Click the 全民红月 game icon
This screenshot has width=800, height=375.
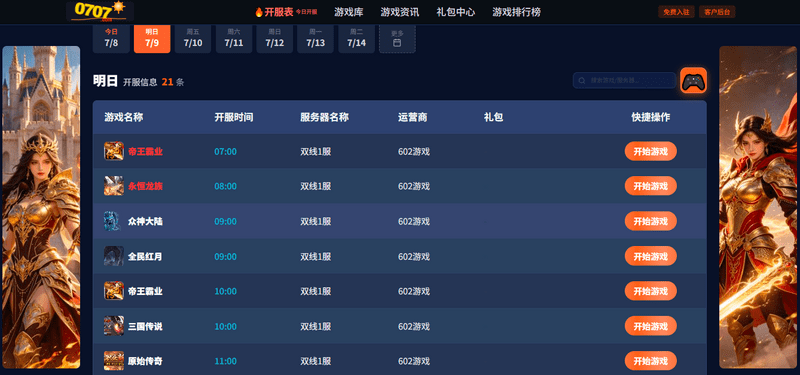tap(114, 256)
